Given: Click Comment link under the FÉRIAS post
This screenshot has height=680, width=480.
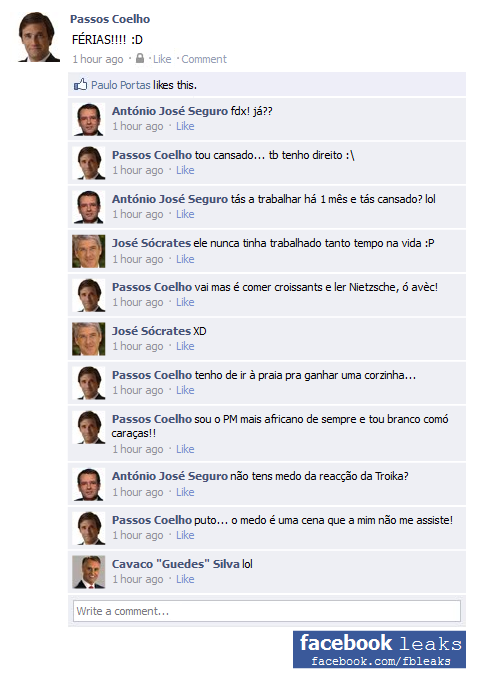Looking at the screenshot, I should 204,59.
